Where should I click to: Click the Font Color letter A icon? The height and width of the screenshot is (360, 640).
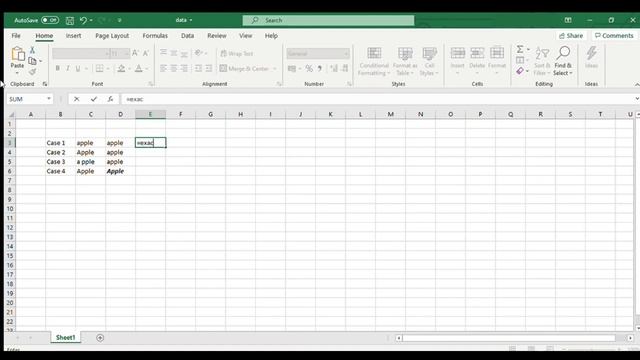[x=139, y=68]
